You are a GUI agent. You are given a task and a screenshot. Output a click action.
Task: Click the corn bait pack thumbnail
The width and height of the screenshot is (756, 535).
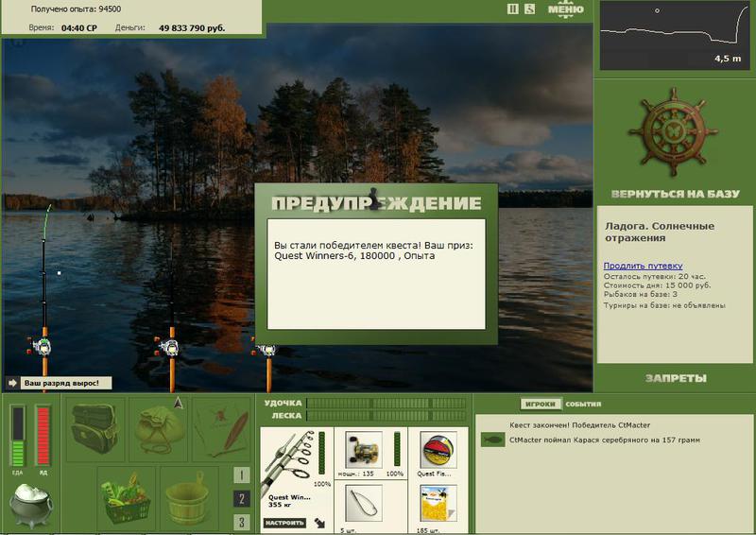pos(438,504)
